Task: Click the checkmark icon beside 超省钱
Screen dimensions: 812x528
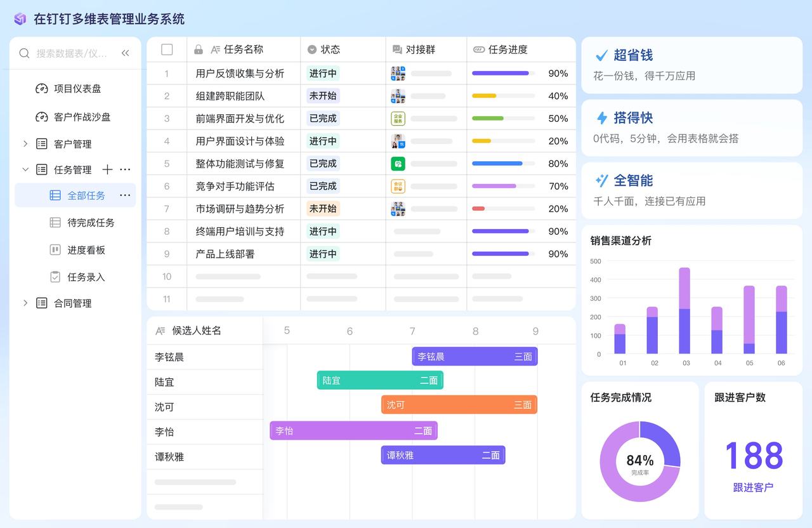Action: click(x=601, y=55)
